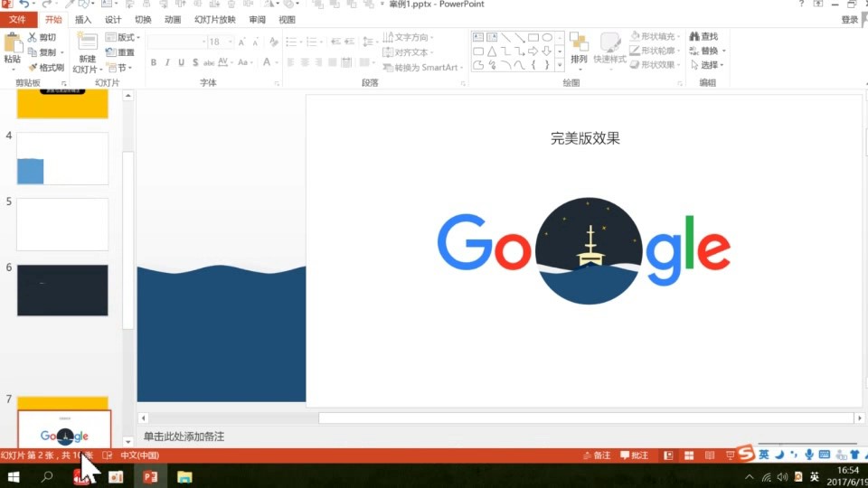Switch to Slide Sorter view icon

(x=689, y=455)
